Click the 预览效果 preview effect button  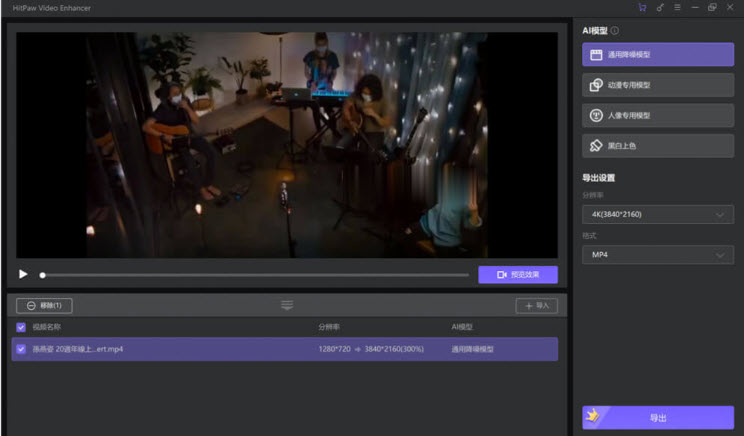[x=517, y=275]
